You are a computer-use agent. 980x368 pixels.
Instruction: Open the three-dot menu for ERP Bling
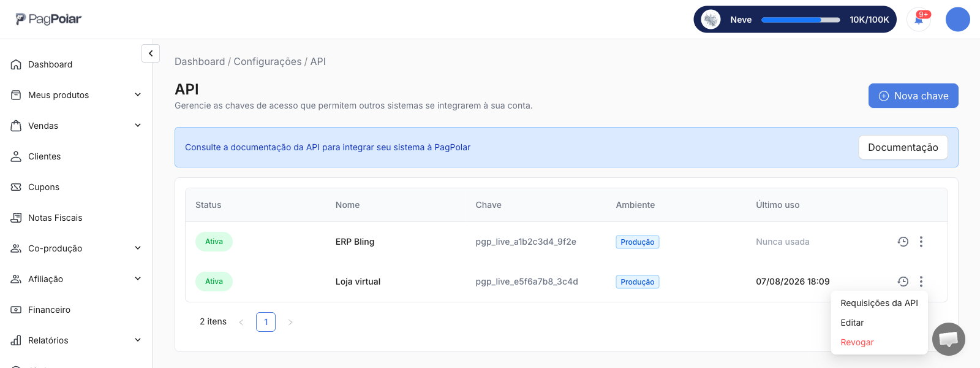click(921, 242)
